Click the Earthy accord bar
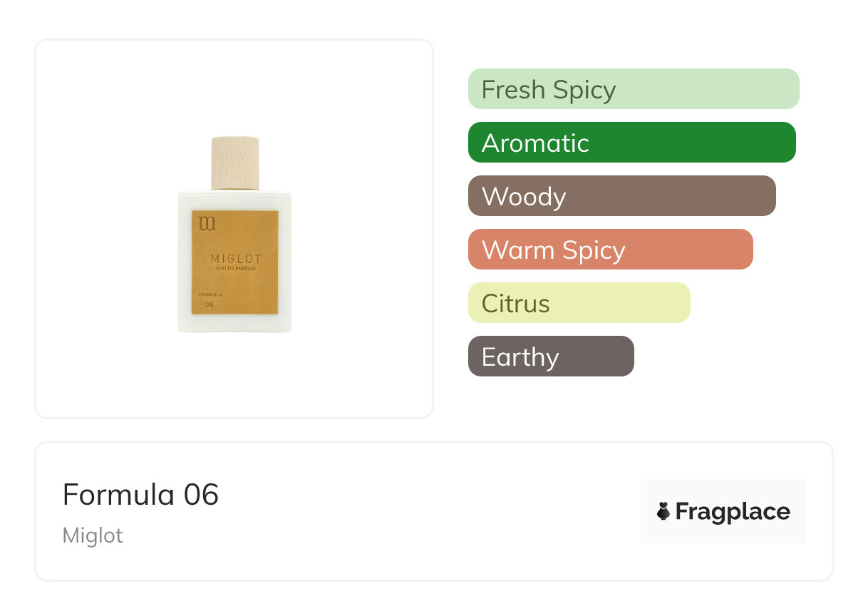This screenshot has width=868, height=616. 550,356
